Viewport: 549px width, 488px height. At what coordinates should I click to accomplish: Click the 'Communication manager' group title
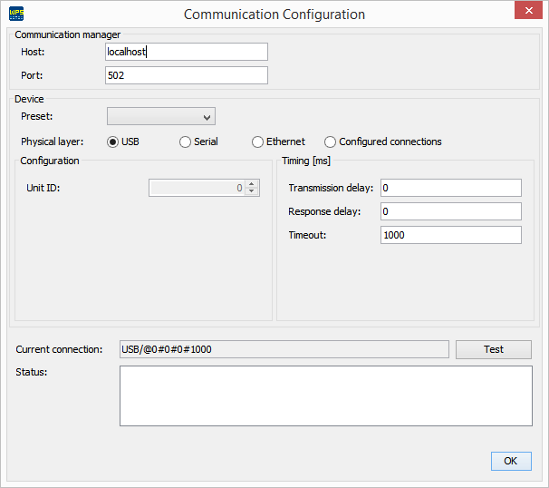pos(68,35)
